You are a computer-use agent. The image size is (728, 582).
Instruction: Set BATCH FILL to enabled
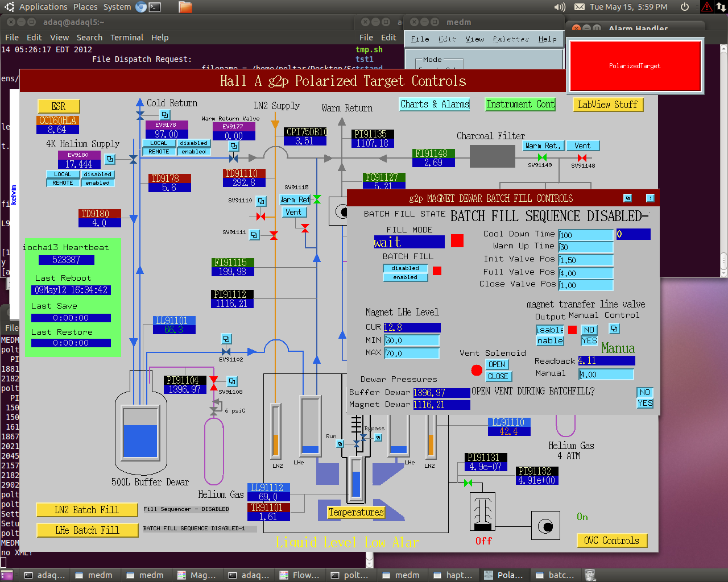pyautogui.click(x=405, y=277)
